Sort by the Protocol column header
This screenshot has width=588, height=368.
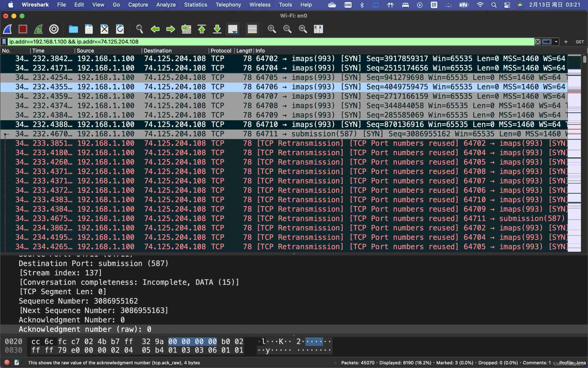[222, 51]
